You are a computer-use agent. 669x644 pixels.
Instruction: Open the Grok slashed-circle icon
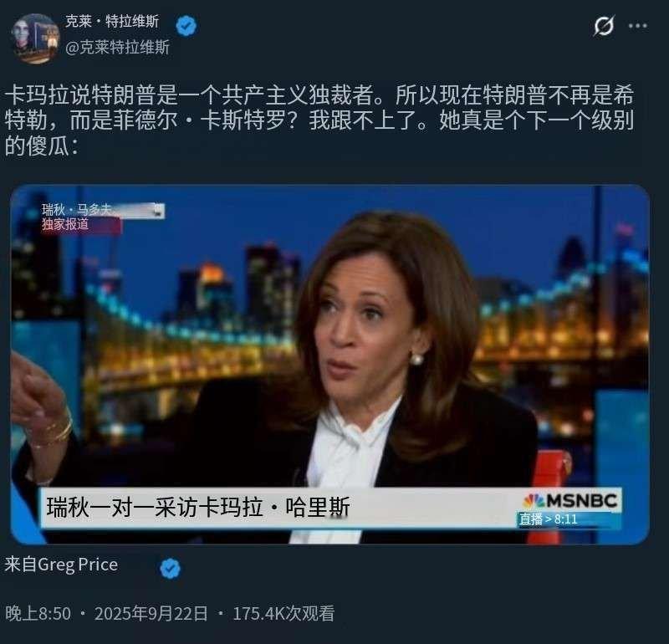(604, 26)
